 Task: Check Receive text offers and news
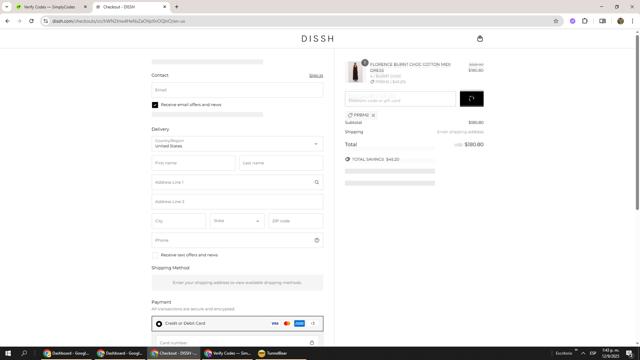[x=155, y=255]
